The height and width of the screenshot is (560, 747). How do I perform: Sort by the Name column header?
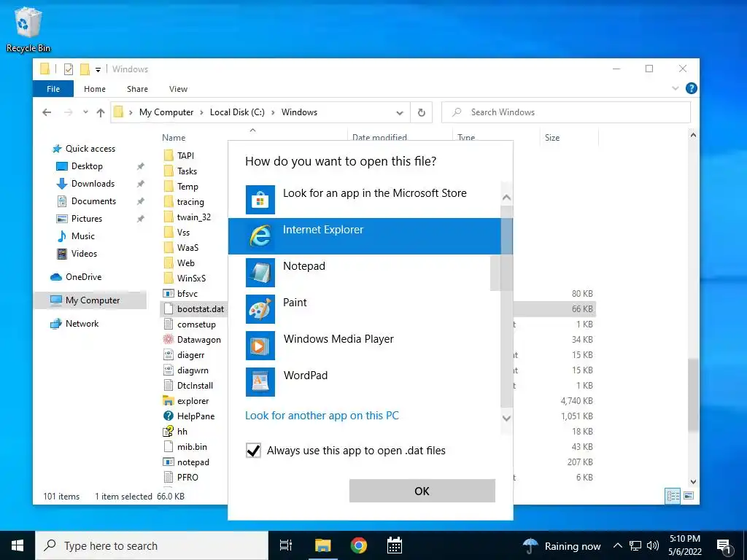pyautogui.click(x=174, y=138)
